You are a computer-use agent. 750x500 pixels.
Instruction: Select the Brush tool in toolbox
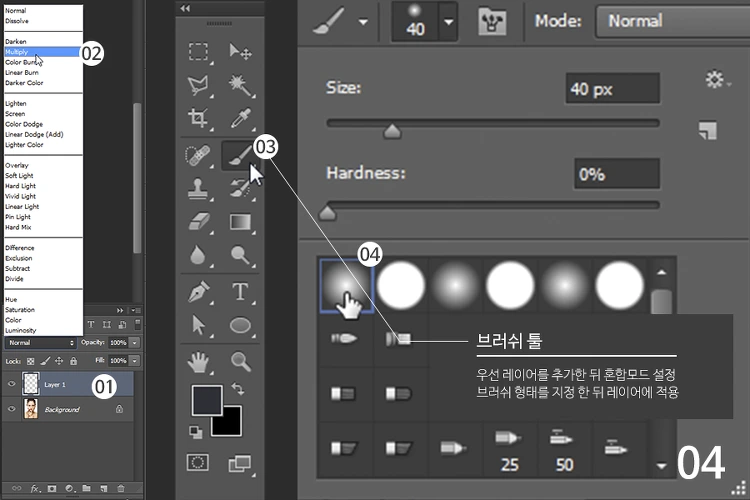coord(238,156)
